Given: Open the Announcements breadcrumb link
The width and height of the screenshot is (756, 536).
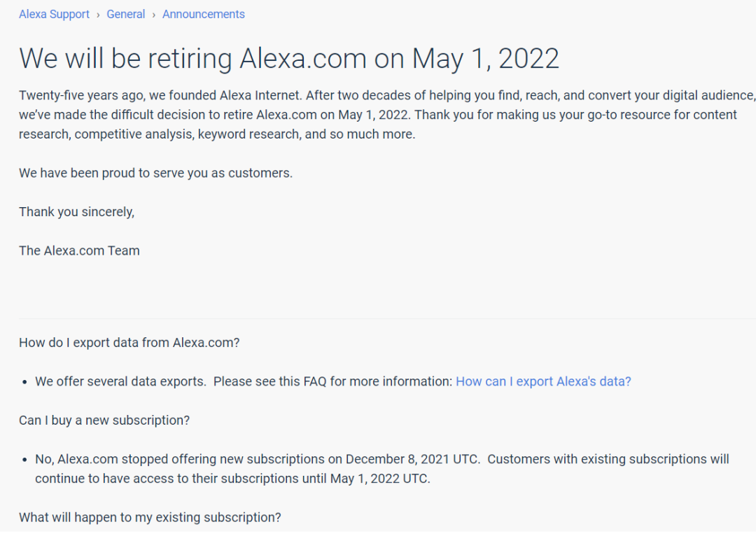Looking at the screenshot, I should [x=203, y=14].
